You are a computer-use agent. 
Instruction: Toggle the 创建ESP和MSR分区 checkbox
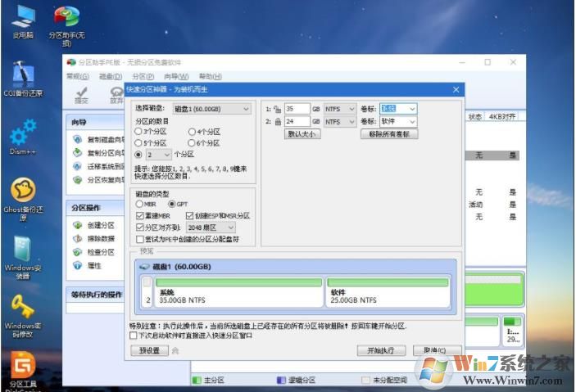[189, 215]
